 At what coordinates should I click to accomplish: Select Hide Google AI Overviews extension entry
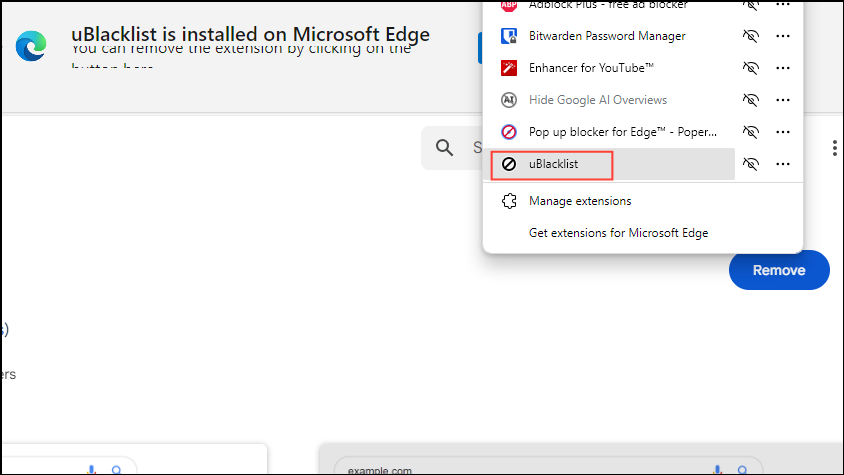[609, 100]
